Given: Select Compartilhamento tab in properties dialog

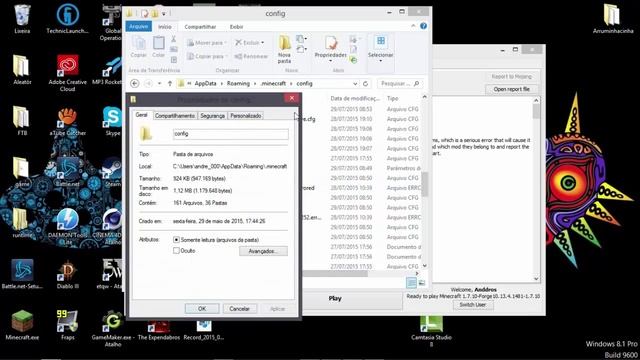Looking at the screenshot, I should click(x=175, y=116).
